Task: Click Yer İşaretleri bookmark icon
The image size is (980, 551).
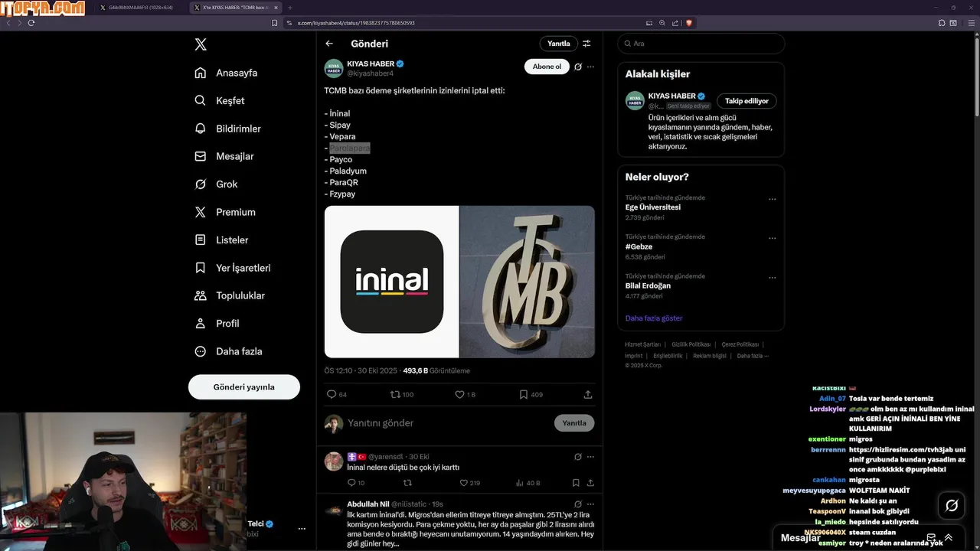Action: point(201,268)
